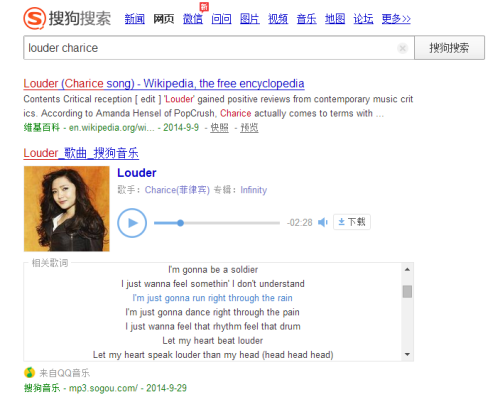
Task: Open the Infinity album link
Action: (x=254, y=190)
